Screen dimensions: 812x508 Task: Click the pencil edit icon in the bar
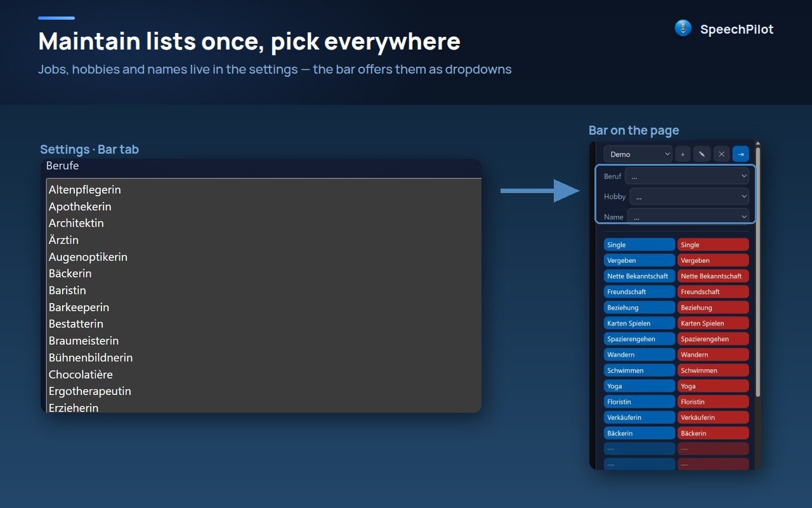point(702,154)
